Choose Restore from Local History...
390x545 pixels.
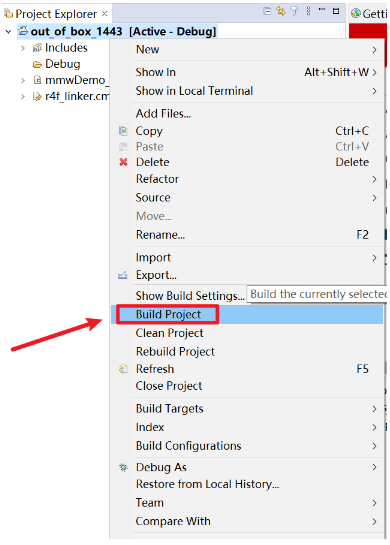tap(247, 485)
